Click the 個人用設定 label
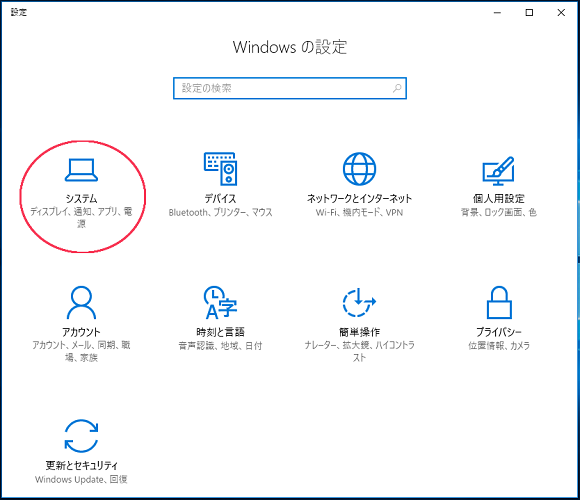The width and height of the screenshot is (580, 500). pyautogui.click(x=499, y=199)
